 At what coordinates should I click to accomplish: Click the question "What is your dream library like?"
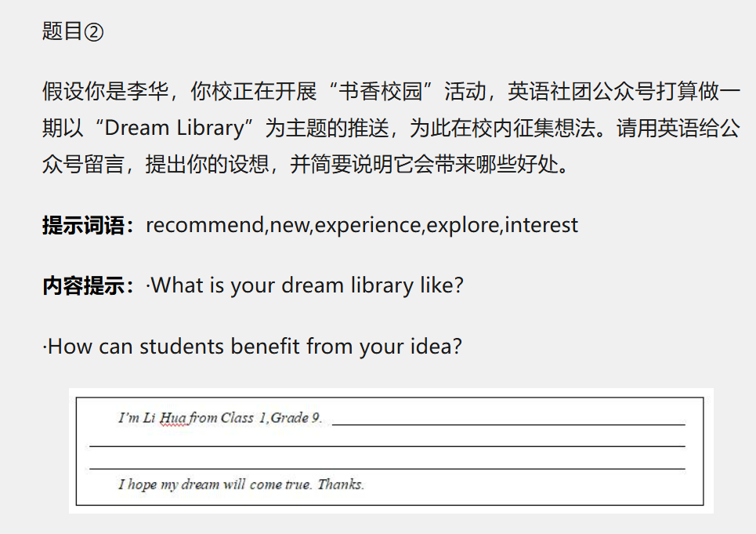306,285
